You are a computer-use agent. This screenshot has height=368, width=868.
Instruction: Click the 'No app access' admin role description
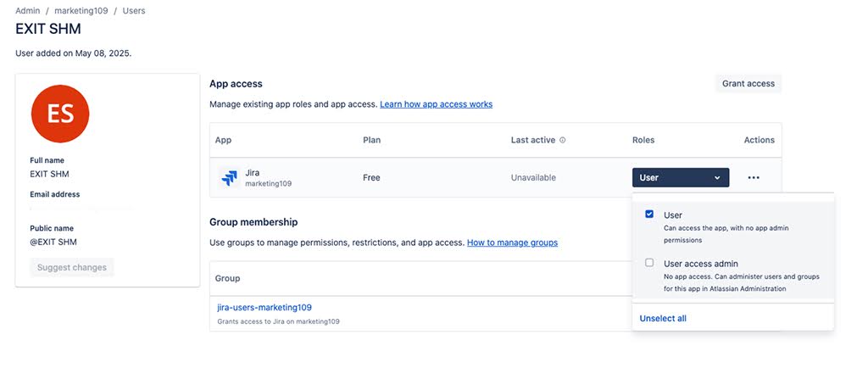tap(741, 282)
